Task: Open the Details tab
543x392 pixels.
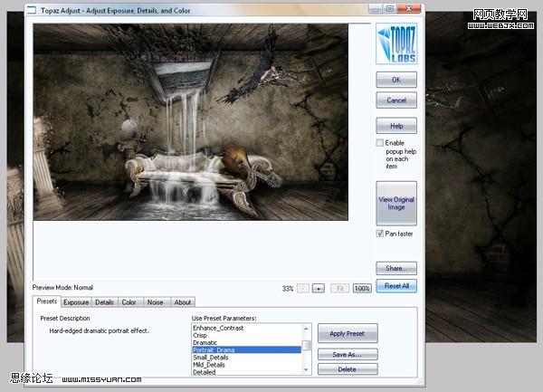Action: click(105, 302)
